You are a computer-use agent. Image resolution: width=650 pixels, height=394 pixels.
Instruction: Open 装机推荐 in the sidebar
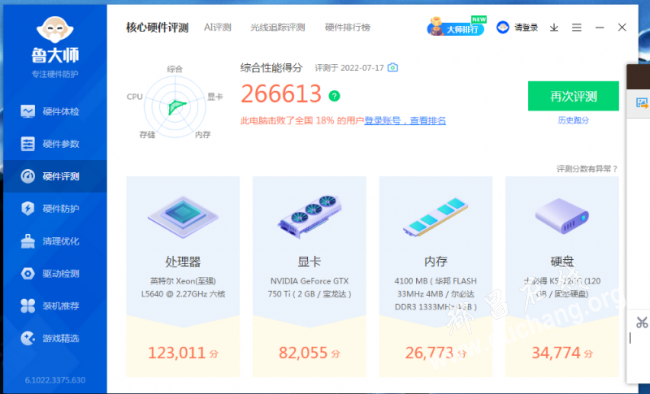[x=55, y=306]
